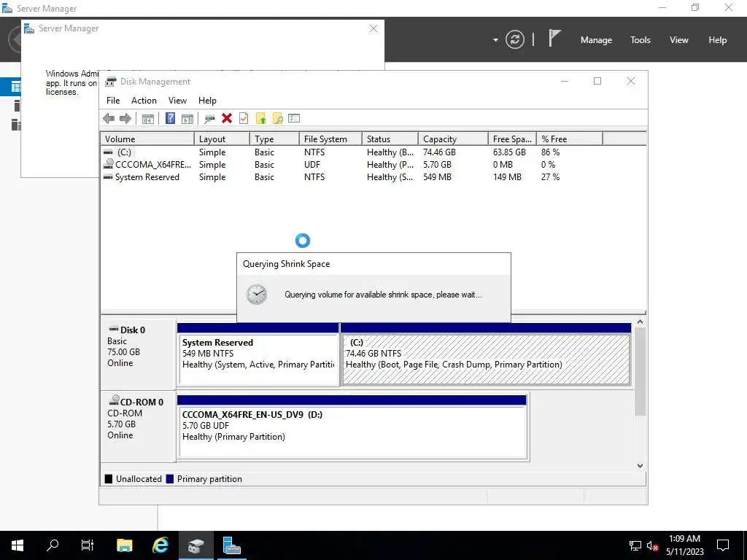Click the Properties checkmark page toolbar icon
The width and height of the screenshot is (747, 560).
pos(244,118)
